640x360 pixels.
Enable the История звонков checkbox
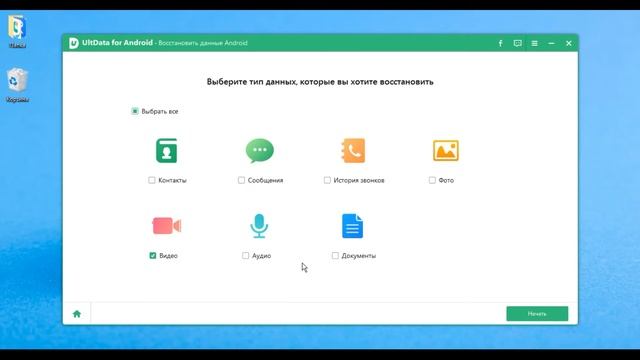click(x=327, y=180)
